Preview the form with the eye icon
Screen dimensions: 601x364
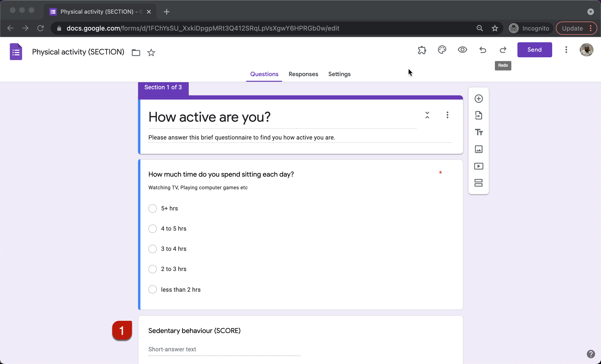pos(462,50)
